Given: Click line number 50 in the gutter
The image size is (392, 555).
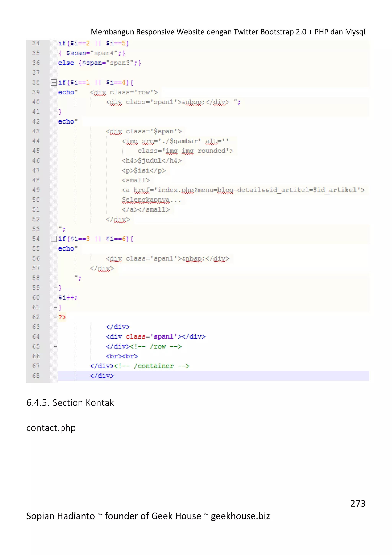Looking at the screenshot, I should tap(36, 200).
